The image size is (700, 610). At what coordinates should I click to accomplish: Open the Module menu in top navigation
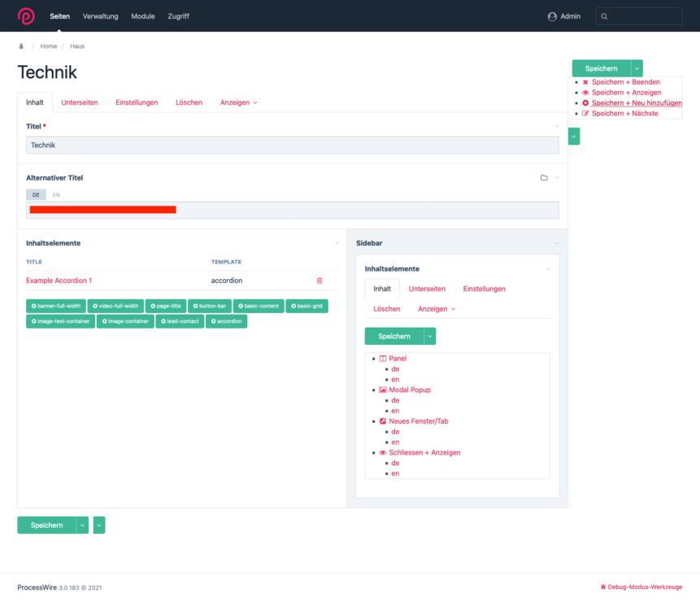(143, 16)
